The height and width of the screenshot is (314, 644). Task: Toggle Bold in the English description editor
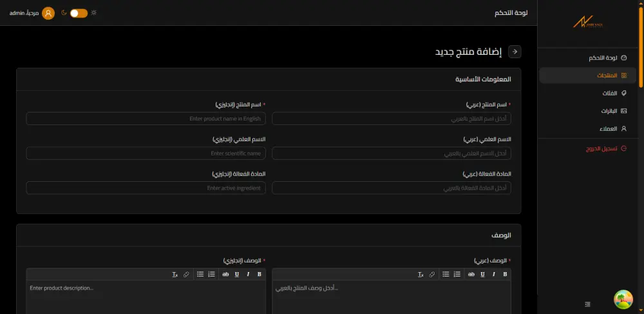[259, 275]
